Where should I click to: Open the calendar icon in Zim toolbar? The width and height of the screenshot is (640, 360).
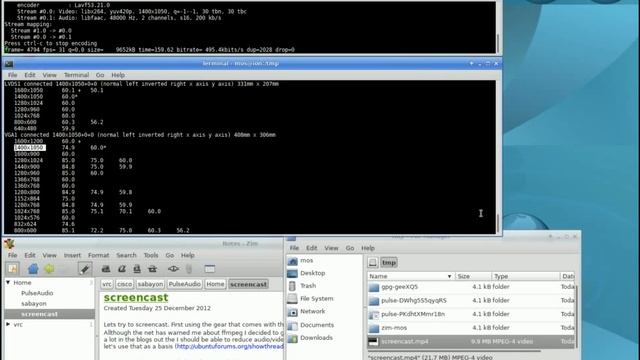coord(210,269)
